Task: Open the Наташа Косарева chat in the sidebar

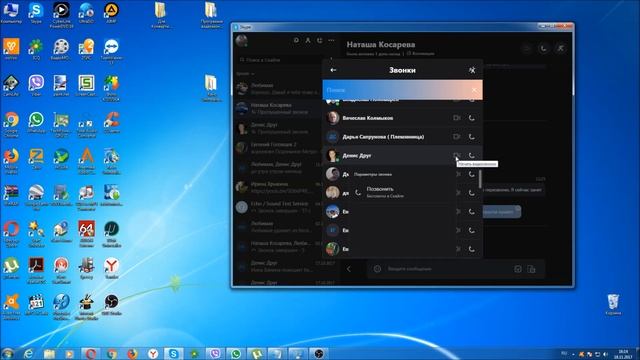Action: [278, 108]
